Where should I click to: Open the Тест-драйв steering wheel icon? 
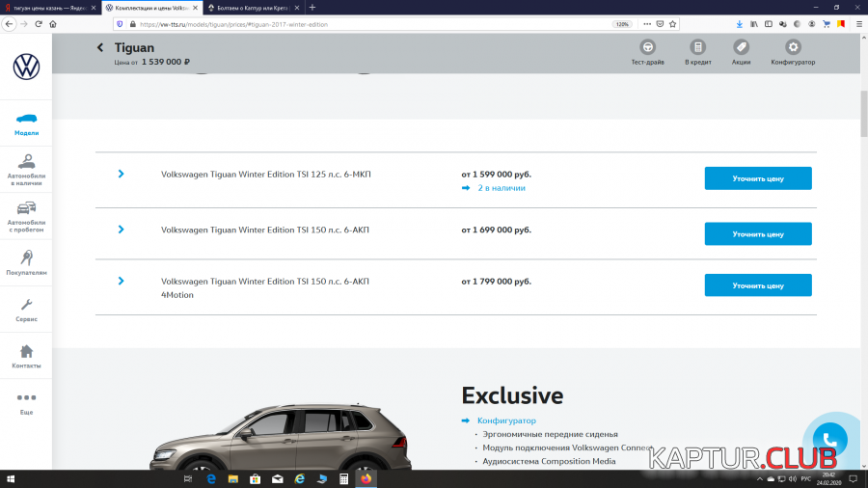[648, 47]
